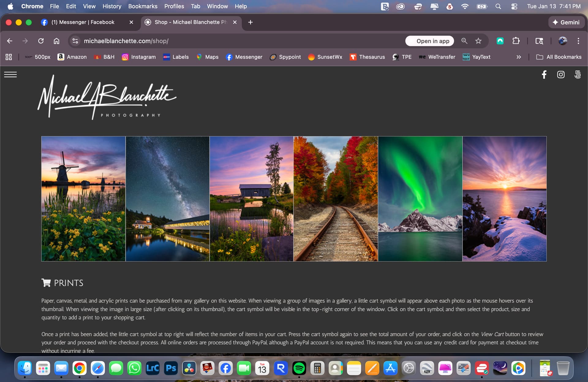
Task: View site information next to the URL
Action: (75, 41)
